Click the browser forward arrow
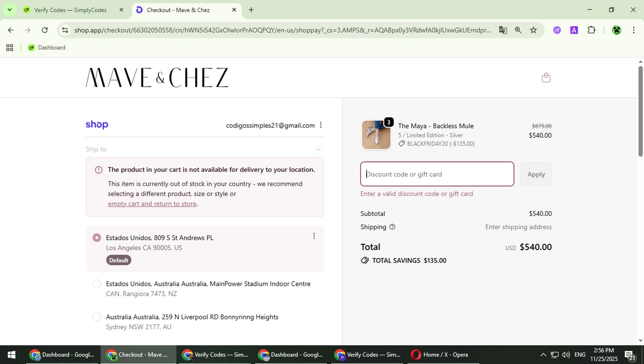 click(x=27, y=30)
